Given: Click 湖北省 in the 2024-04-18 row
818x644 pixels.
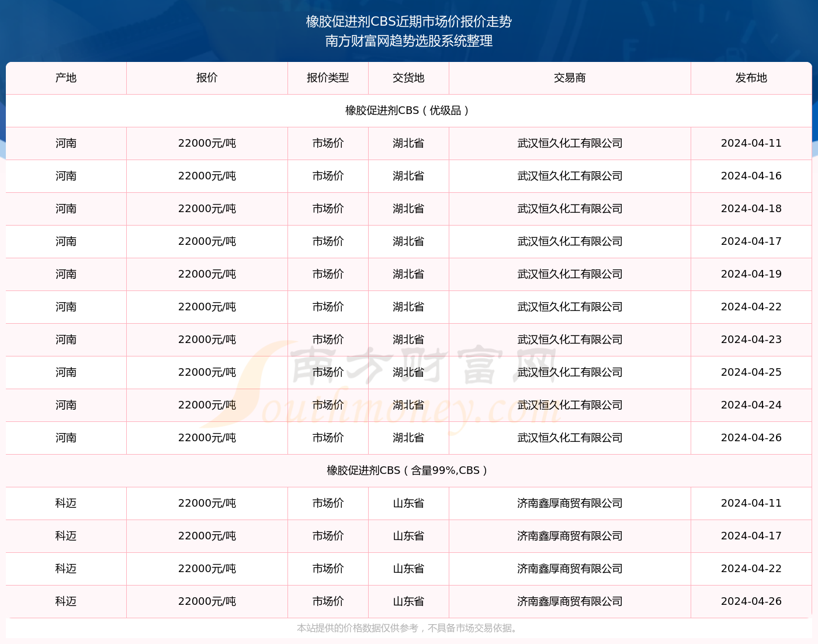Looking at the screenshot, I should tap(408, 209).
